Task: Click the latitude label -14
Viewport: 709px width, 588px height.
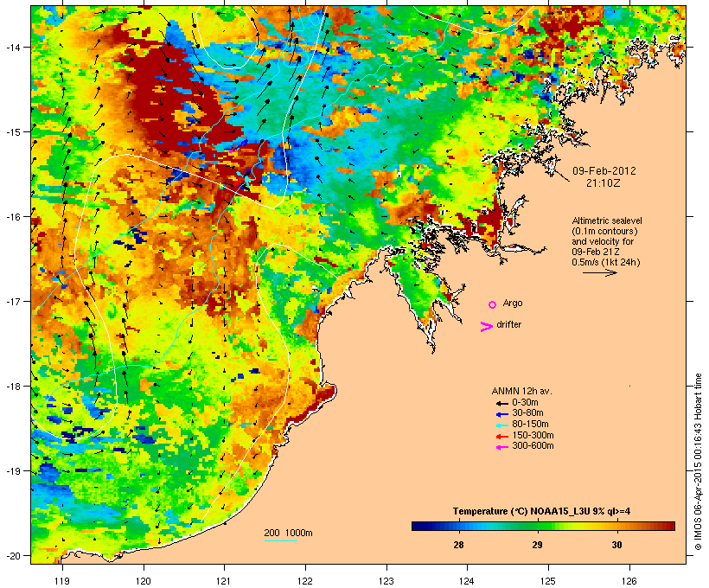Action: [x=12, y=48]
